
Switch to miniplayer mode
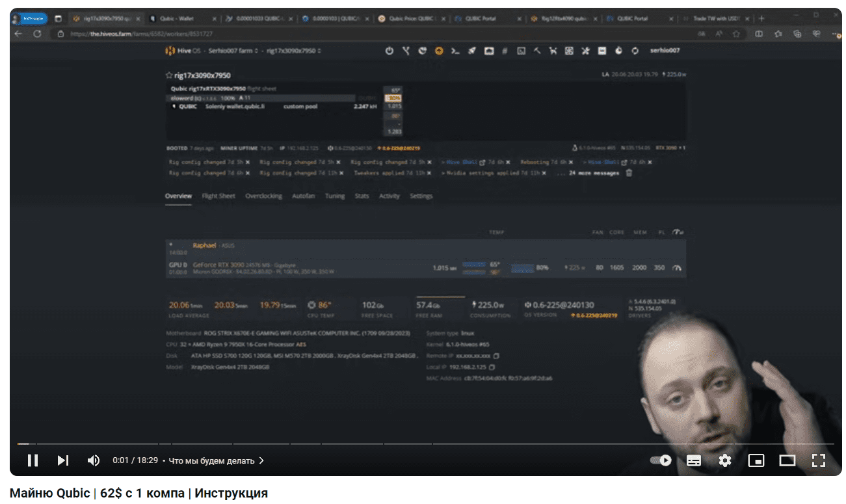(756, 460)
